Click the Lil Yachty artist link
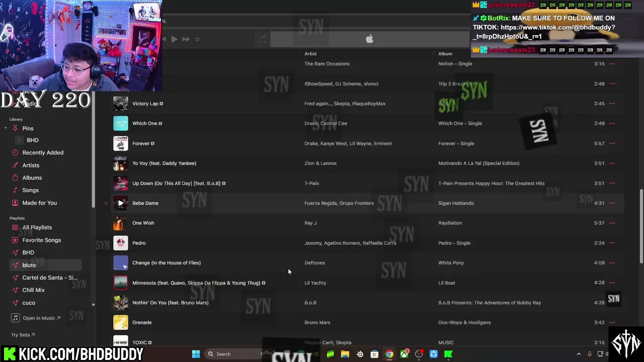644x362 pixels. [x=315, y=283]
